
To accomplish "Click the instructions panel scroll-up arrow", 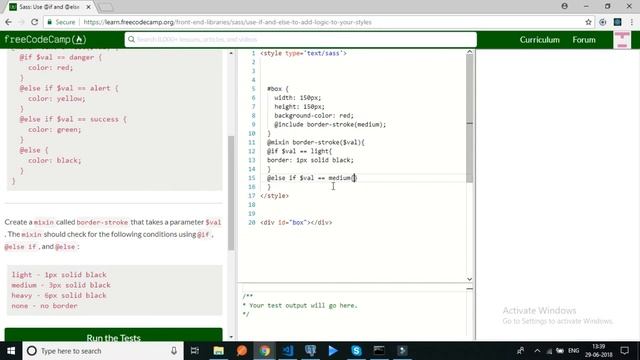I will pos(231,53).
